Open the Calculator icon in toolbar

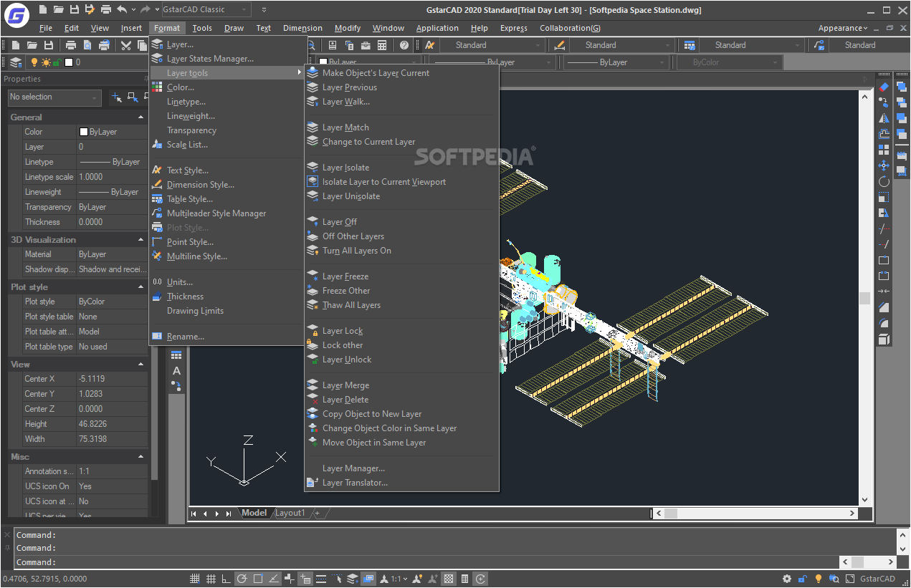coord(382,45)
